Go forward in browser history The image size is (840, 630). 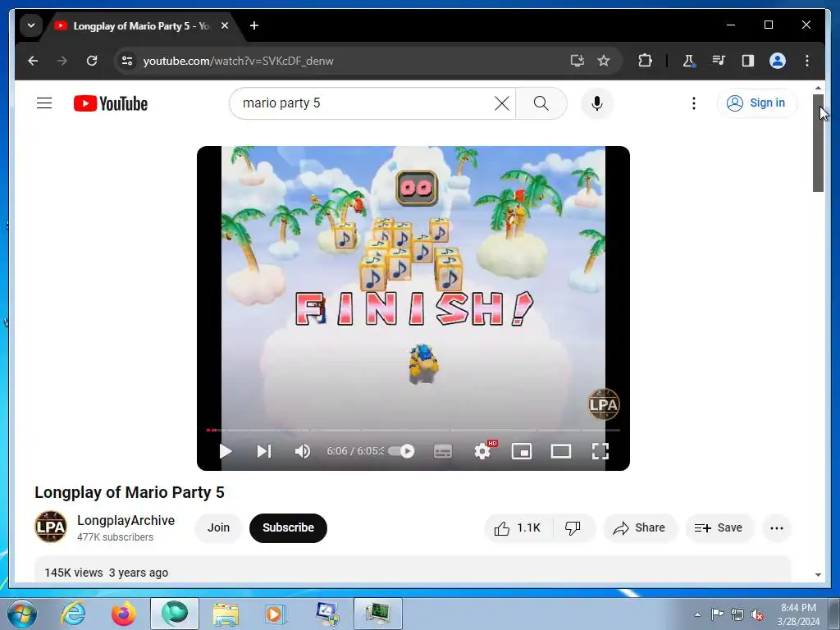[x=62, y=61]
